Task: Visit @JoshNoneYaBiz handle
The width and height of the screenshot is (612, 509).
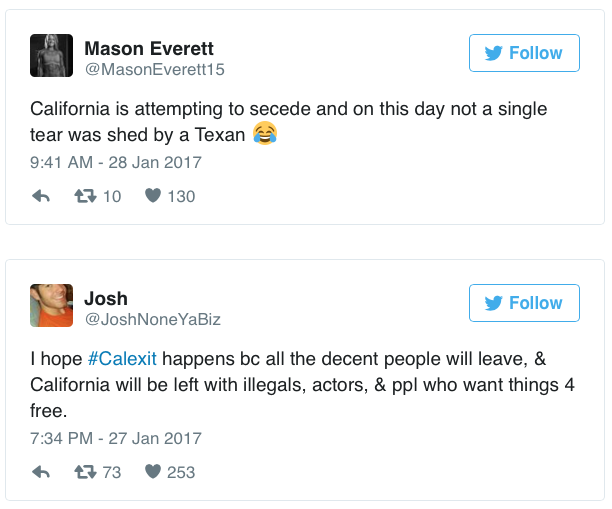Action: (x=153, y=319)
